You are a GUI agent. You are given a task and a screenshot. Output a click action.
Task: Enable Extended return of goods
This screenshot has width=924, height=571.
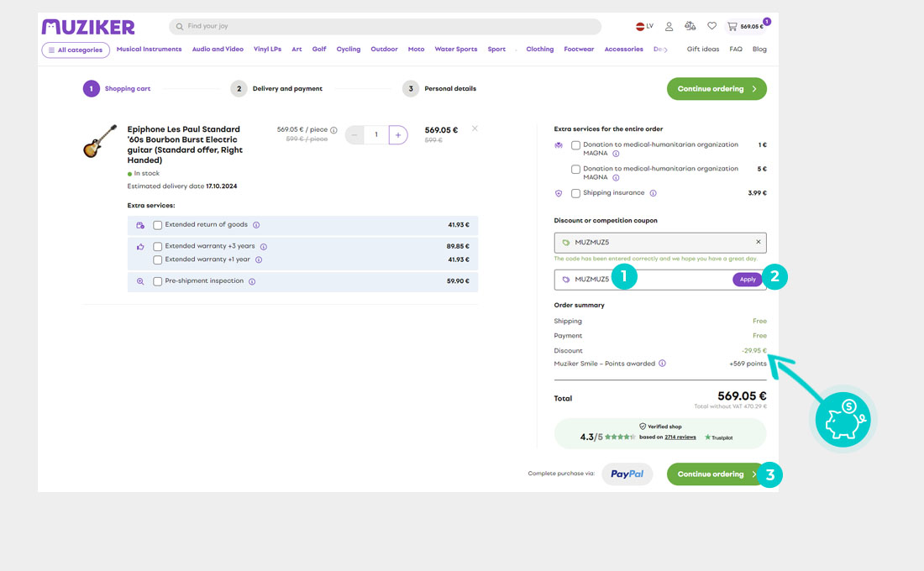pos(157,225)
